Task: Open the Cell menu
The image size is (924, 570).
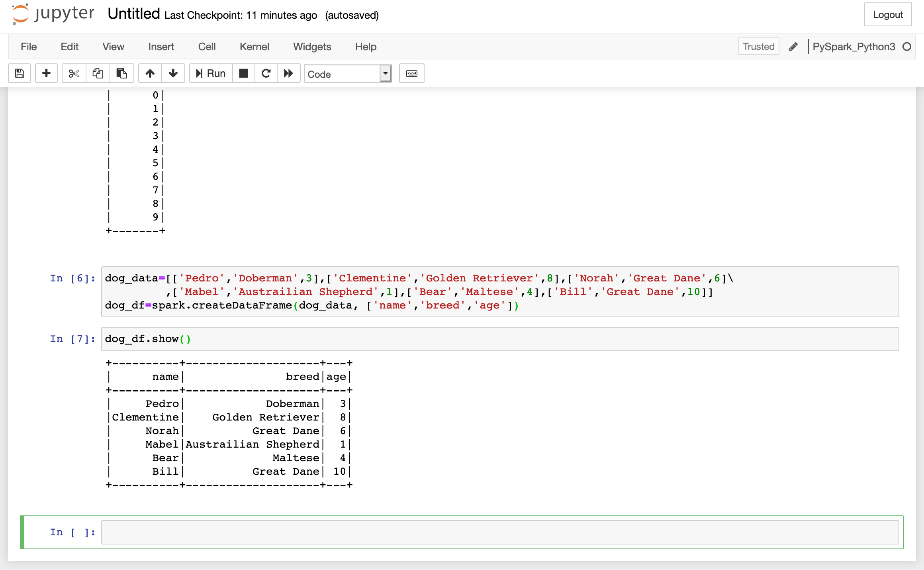Action: [207, 47]
